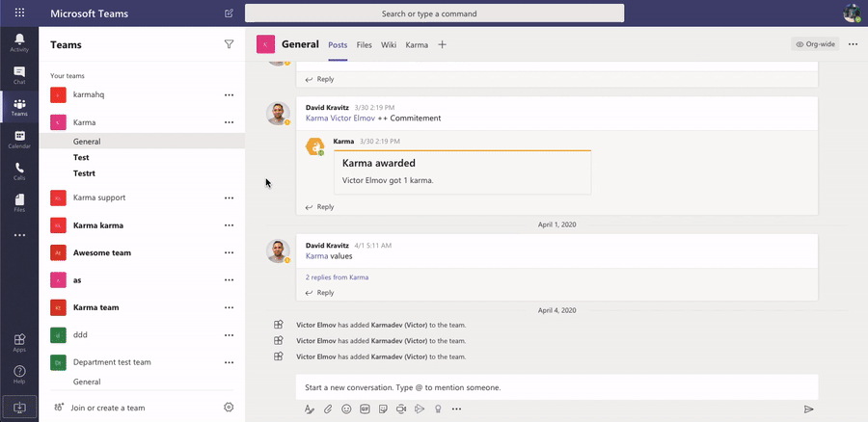Click the Karma mention before values
The width and height of the screenshot is (868, 422).
316,256
